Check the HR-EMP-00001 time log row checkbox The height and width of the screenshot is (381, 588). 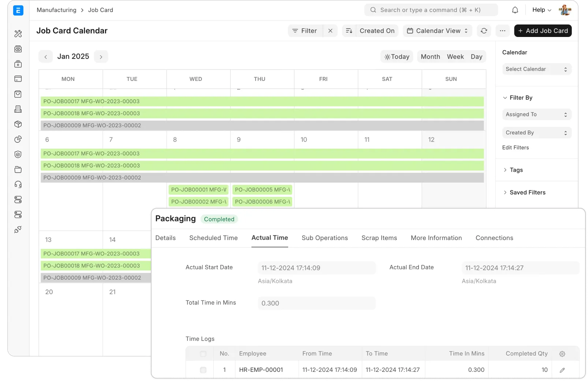tap(203, 370)
